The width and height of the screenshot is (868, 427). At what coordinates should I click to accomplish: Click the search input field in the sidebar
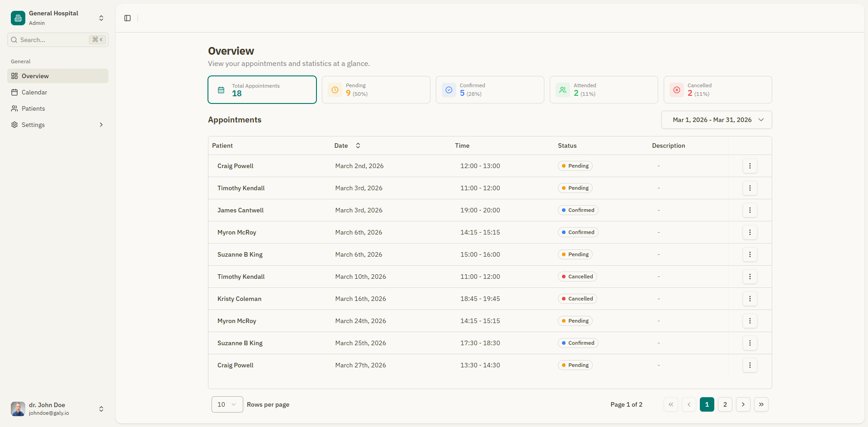point(50,40)
